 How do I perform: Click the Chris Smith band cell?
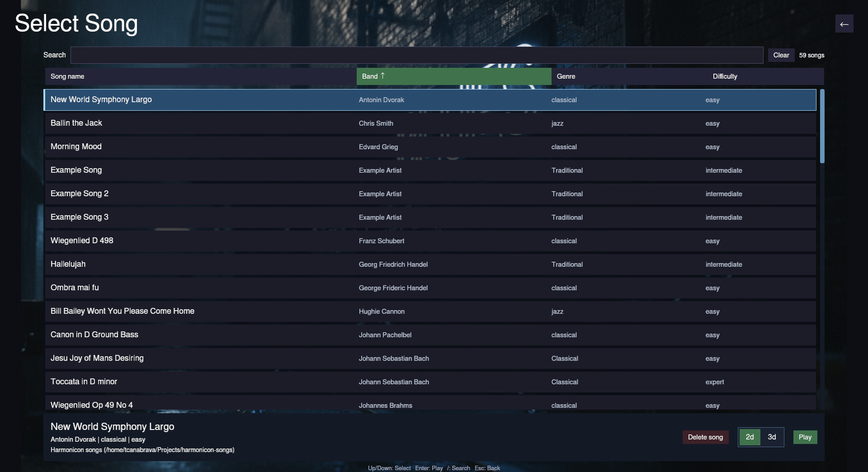(376, 123)
